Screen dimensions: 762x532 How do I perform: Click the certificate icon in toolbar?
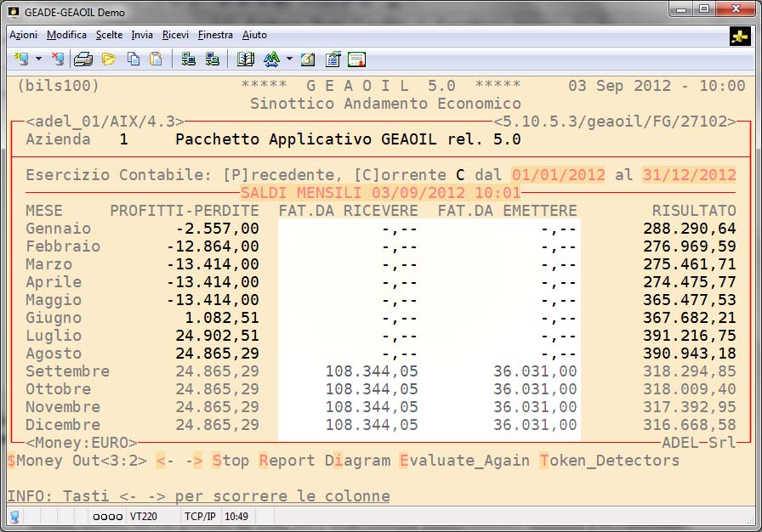coord(356,59)
